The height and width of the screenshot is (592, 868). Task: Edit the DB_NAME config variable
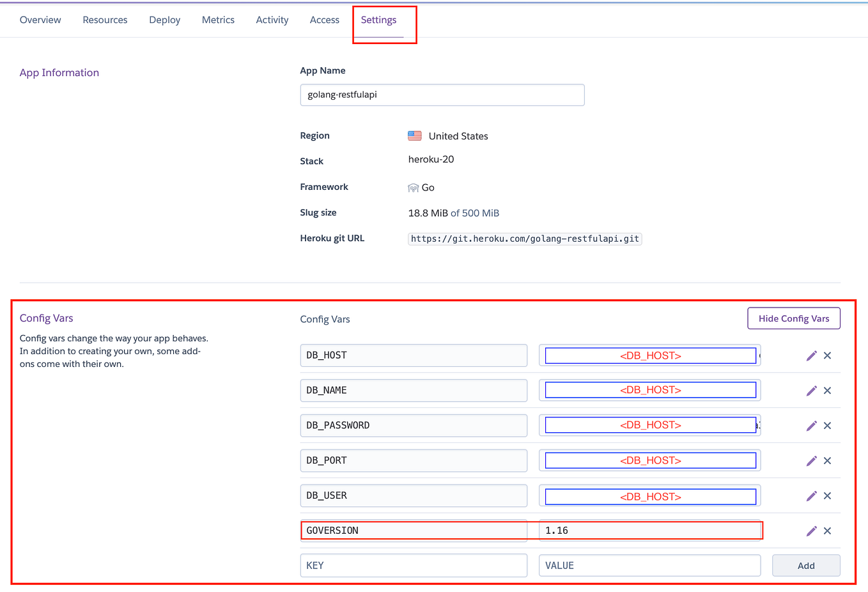point(811,390)
